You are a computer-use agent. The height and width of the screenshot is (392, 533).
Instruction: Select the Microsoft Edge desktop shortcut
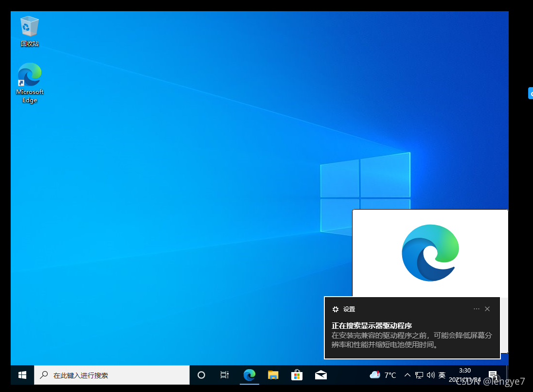tap(30, 75)
